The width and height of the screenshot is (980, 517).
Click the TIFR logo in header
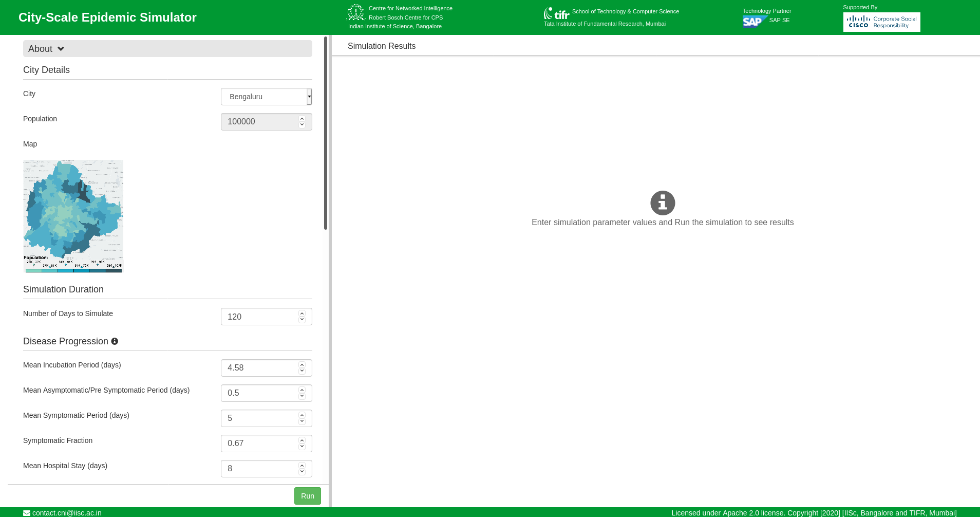556,14
